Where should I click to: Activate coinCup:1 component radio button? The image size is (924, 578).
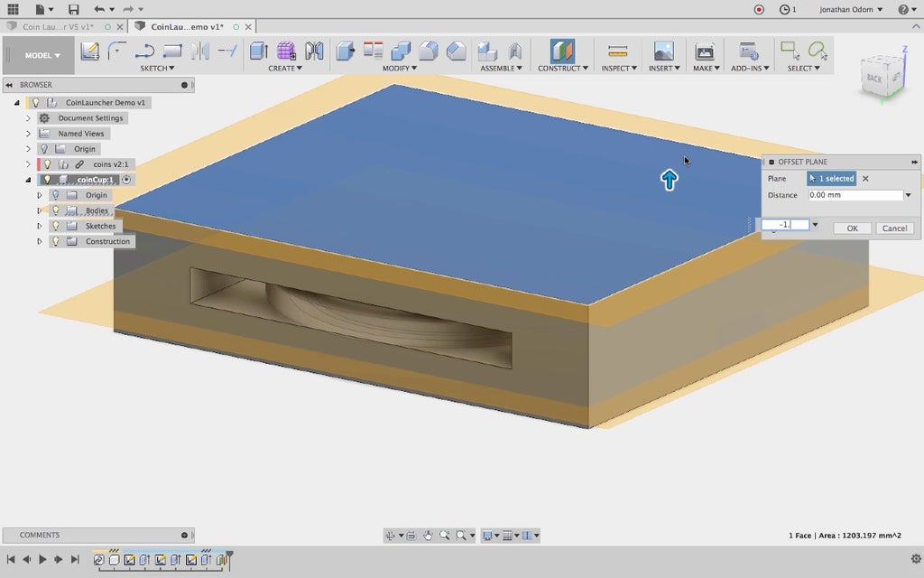[x=126, y=180]
